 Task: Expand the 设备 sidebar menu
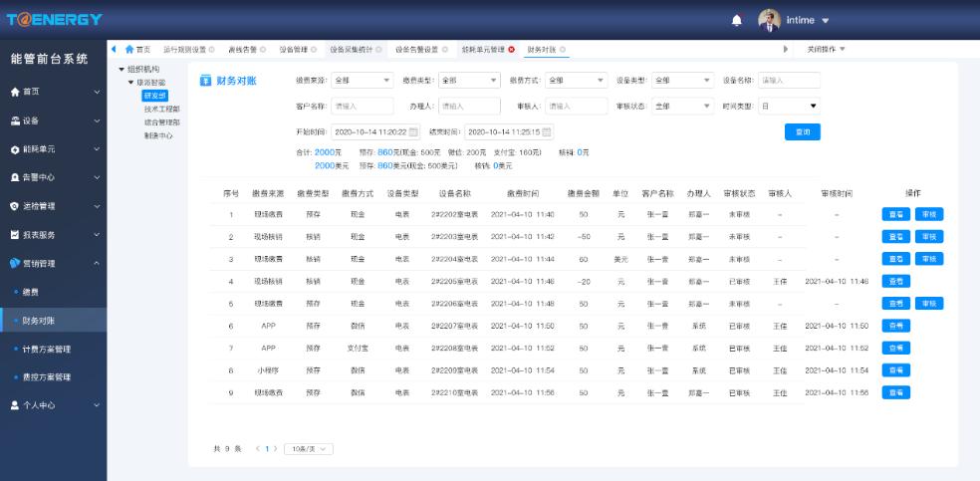(97, 121)
